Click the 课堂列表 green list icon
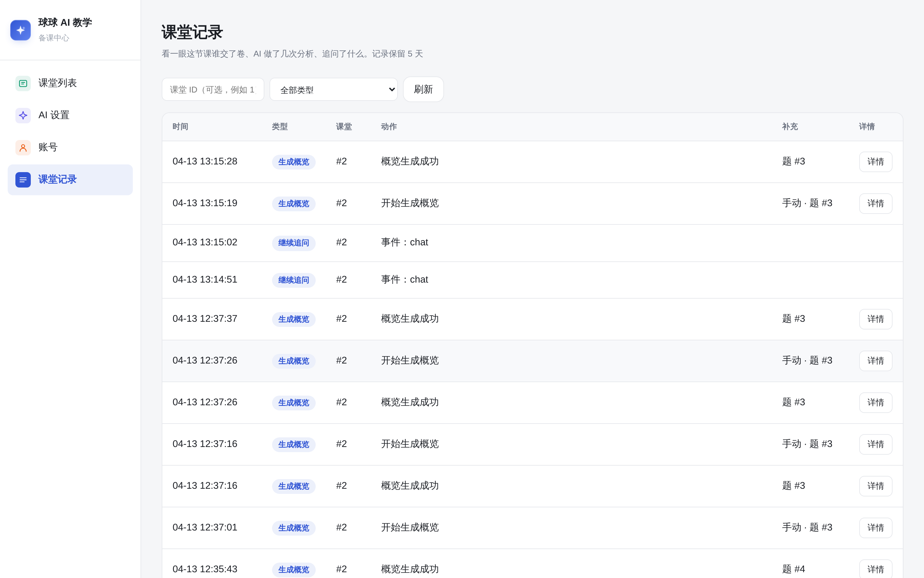Viewport: 924px width, 578px height. pos(23,83)
